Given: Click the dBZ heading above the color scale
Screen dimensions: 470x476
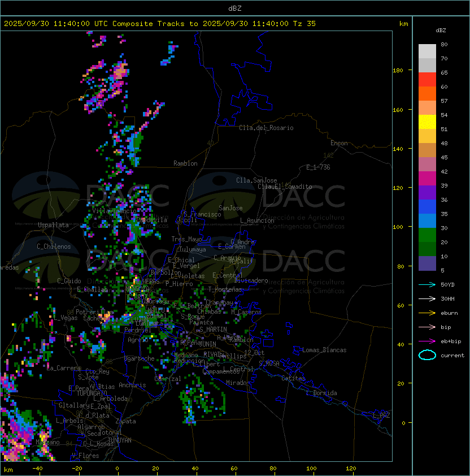Looking at the screenshot, I should (x=441, y=31).
